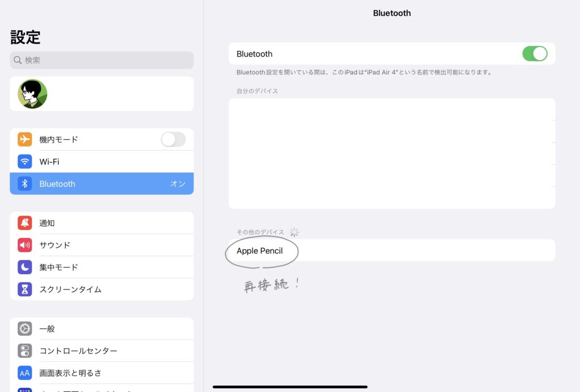Connect to Apple Pencil device
Screen dimensions: 580x392
pos(392,250)
